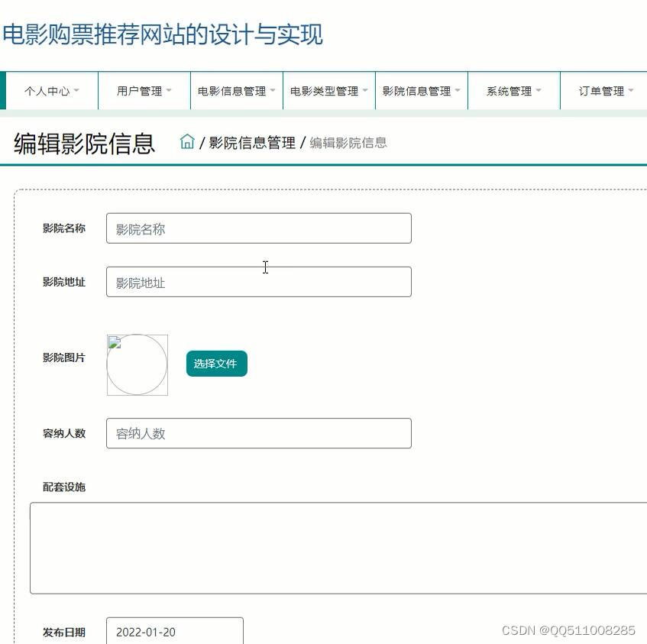The width and height of the screenshot is (647, 644).
Task: Click the circular 影院图片 preview thumbnail
Action: tap(137, 364)
